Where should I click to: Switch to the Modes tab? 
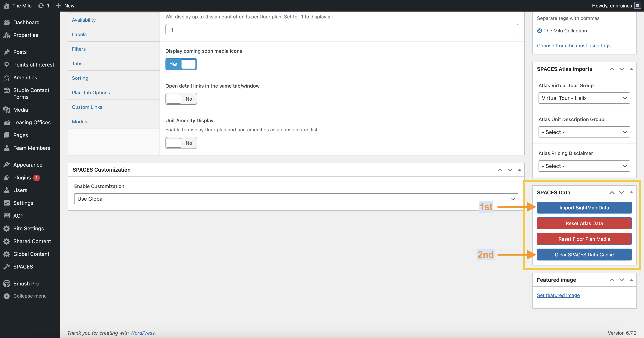click(114, 122)
